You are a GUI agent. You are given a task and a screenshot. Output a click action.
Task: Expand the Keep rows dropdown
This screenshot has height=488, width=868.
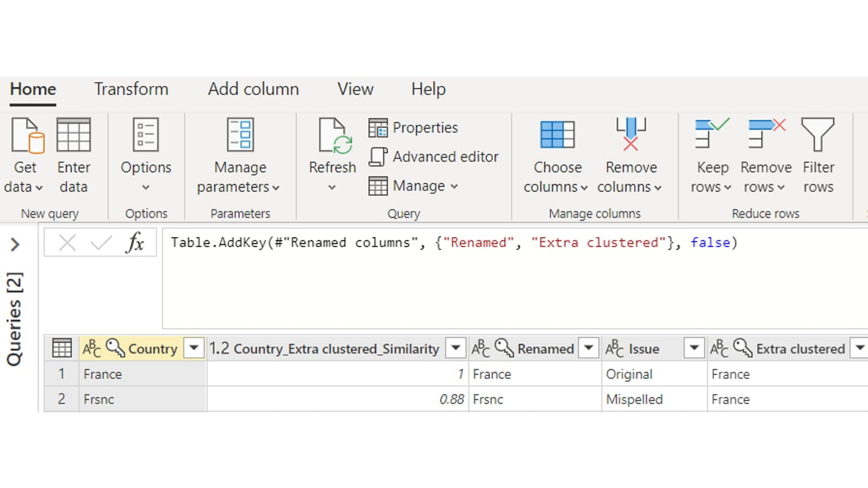(x=727, y=188)
